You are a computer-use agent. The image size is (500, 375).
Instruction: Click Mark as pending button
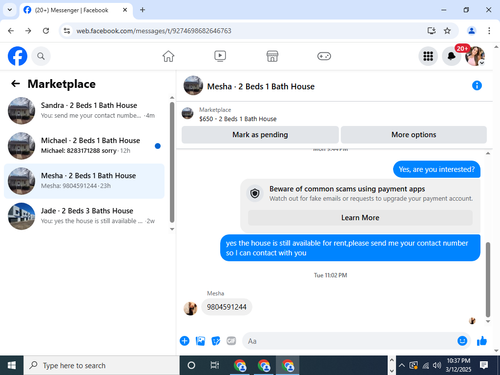[260, 135]
